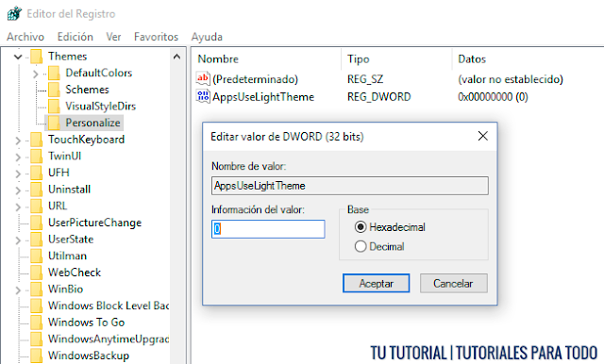Click the TwinUI folder icon

tap(37, 157)
